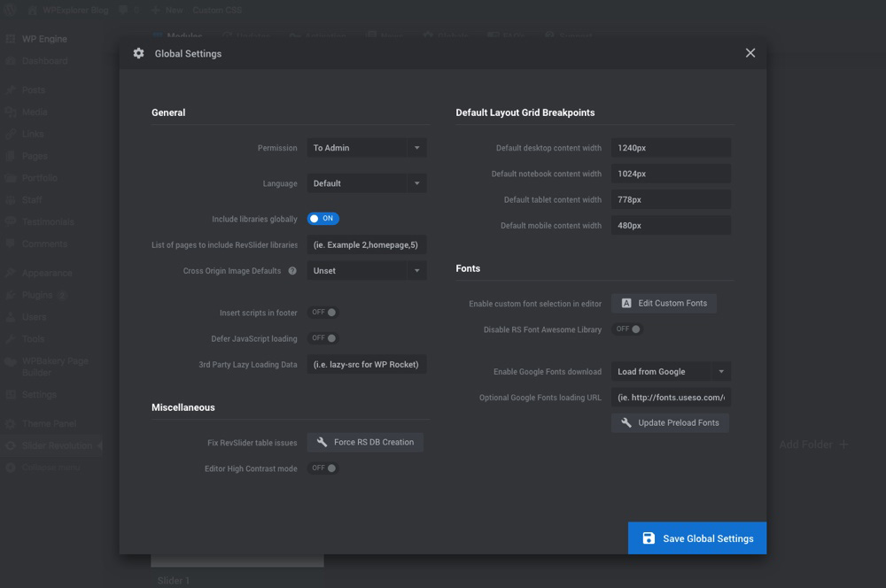Click the Users icon in WordPress sidebar

(10, 317)
